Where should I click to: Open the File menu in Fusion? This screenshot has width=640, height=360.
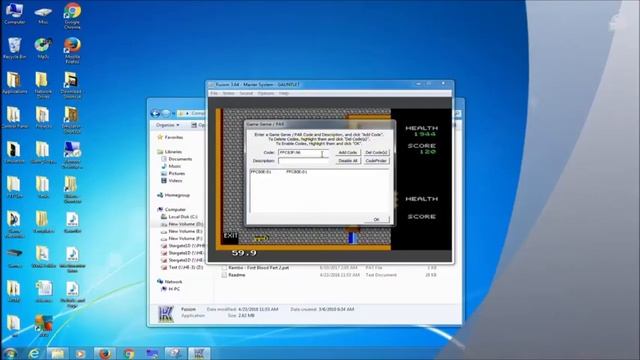[214, 93]
